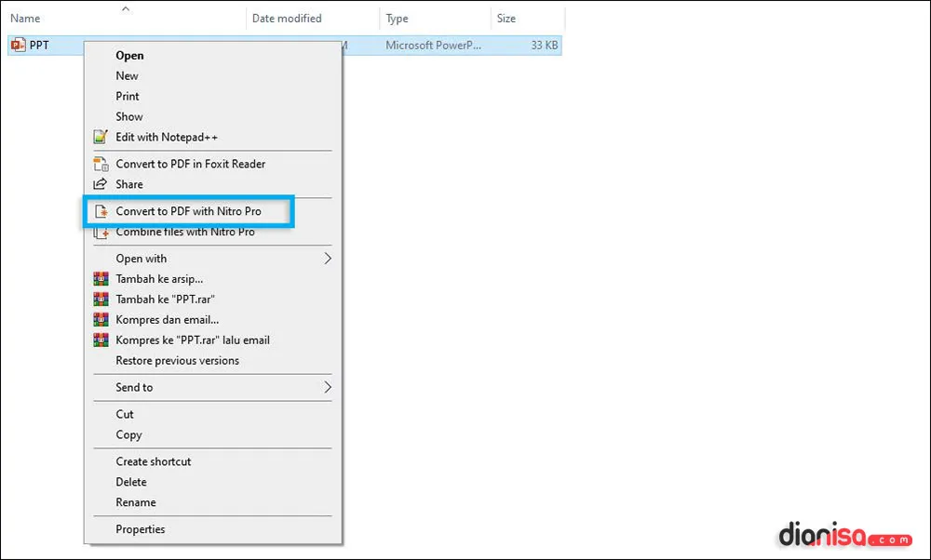Choose Restore previous versions

[x=177, y=360]
